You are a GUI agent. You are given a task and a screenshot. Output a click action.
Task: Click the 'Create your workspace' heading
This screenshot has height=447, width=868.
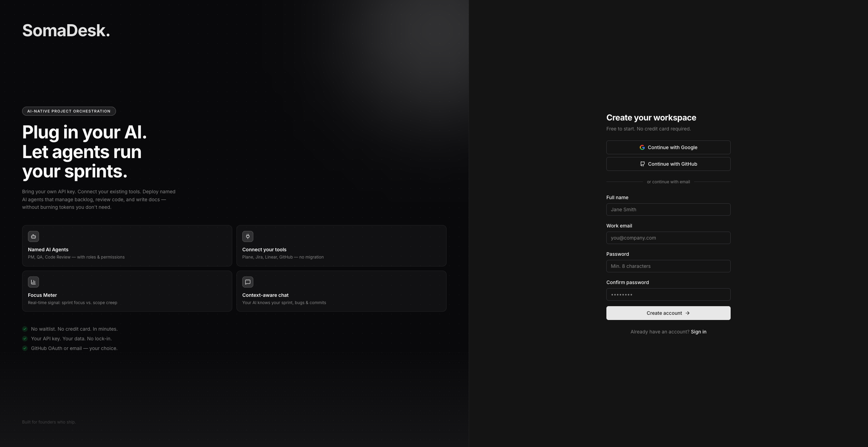point(651,118)
